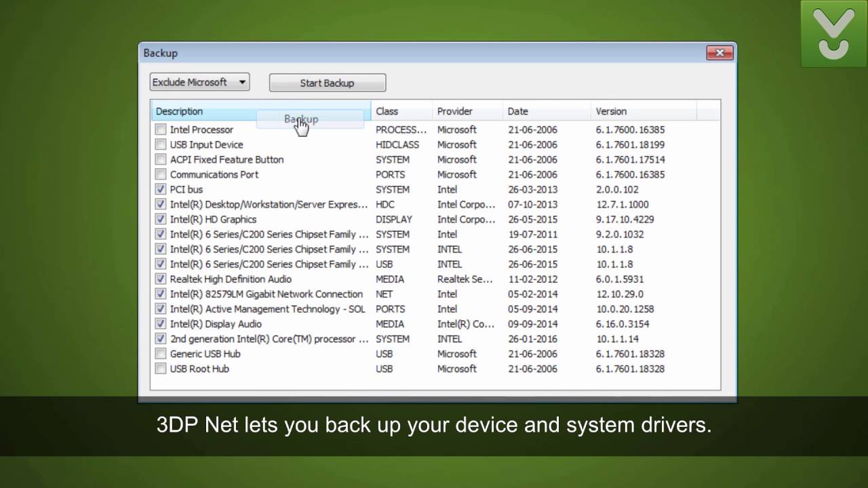Viewport: 868px width, 488px height.
Task: Click version 6.0.1.5931
Action: point(620,279)
